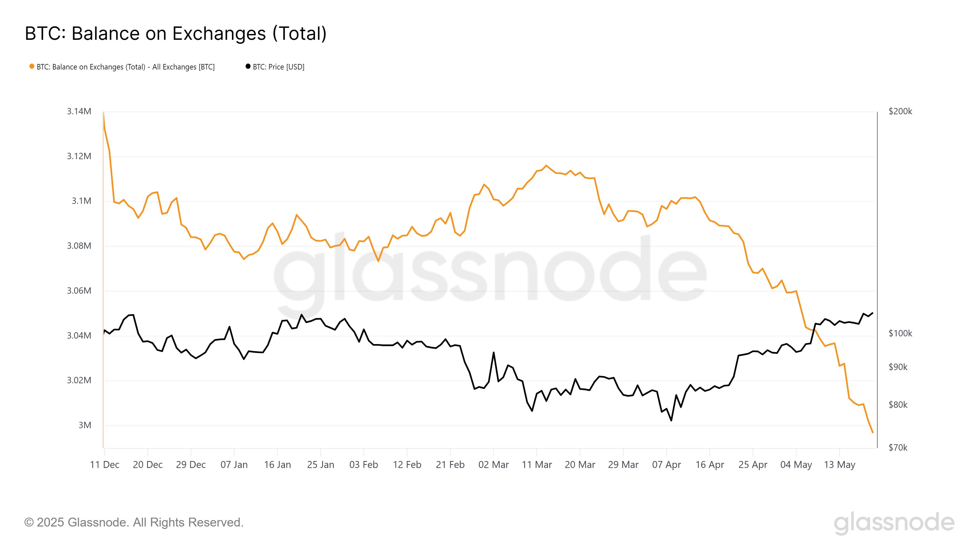
Task: Select the 13 May x-axis date label
Action: (840, 465)
